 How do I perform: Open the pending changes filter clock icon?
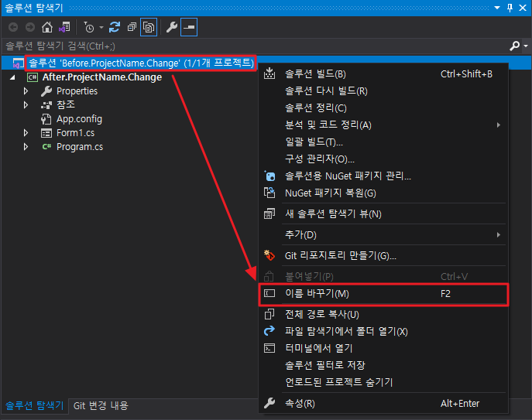tap(89, 27)
